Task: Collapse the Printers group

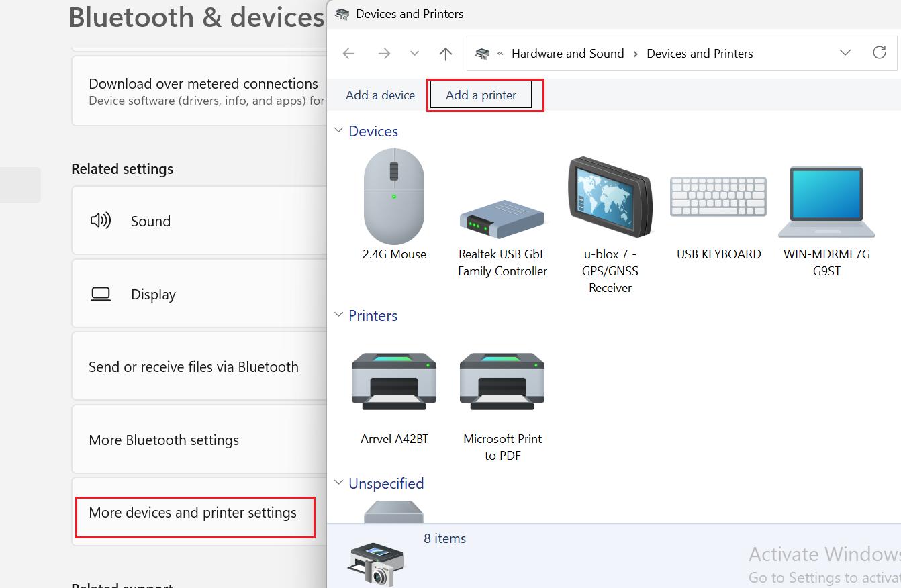Action: (339, 315)
